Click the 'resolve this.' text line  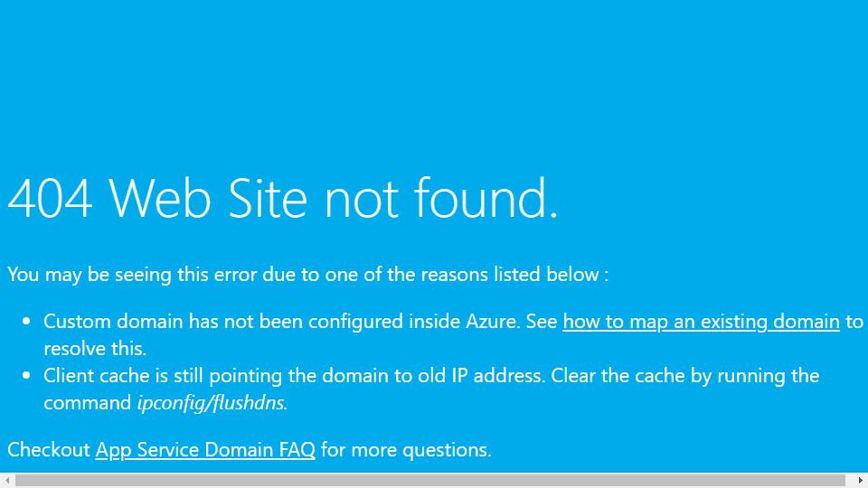coord(95,349)
